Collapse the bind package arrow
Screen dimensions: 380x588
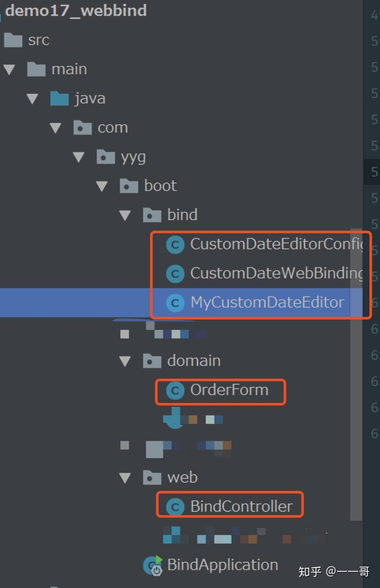[125, 215]
